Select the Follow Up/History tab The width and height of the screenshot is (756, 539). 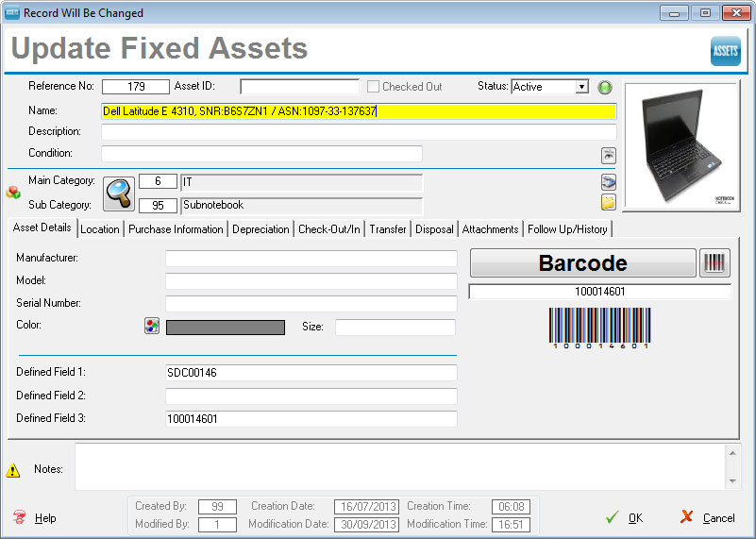coord(567,229)
